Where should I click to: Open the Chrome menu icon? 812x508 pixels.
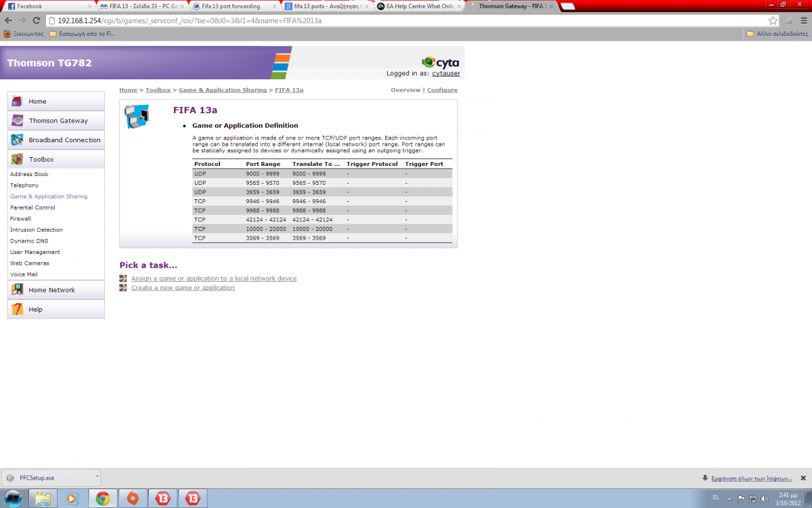[x=803, y=20]
